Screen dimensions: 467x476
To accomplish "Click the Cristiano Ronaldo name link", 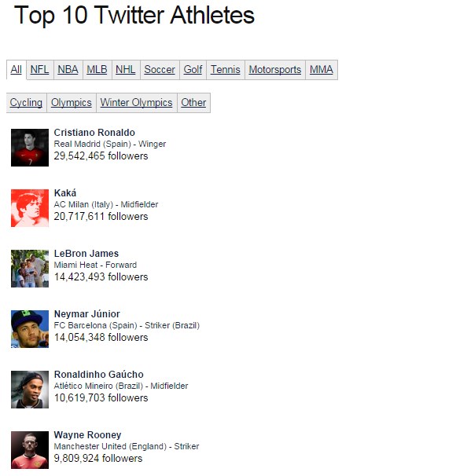I will (94, 133).
